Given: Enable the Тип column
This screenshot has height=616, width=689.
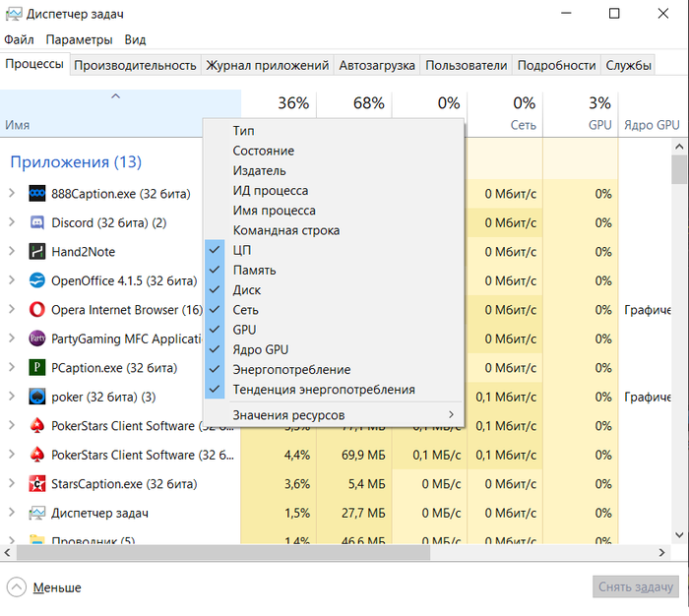Looking at the screenshot, I should (333, 131).
